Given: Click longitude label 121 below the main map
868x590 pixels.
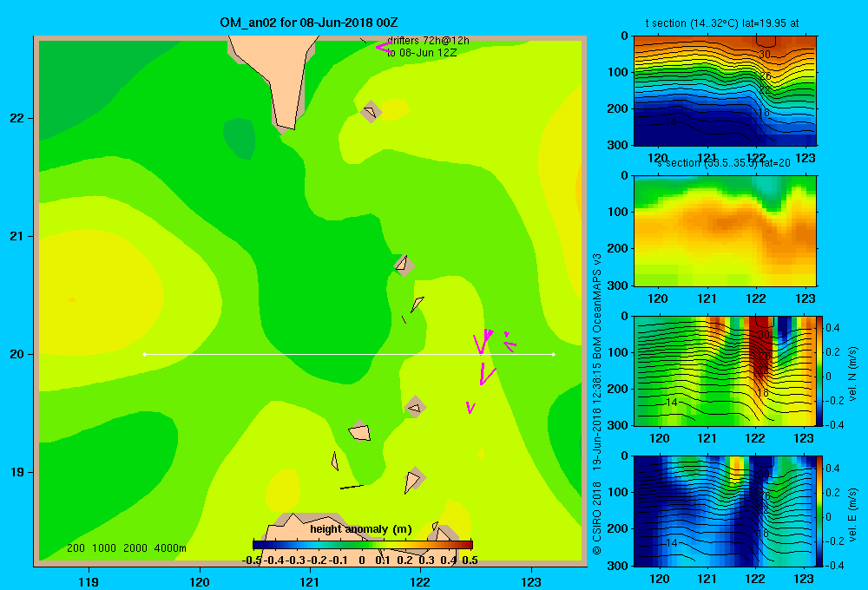Looking at the screenshot, I should click(x=310, y=582).
